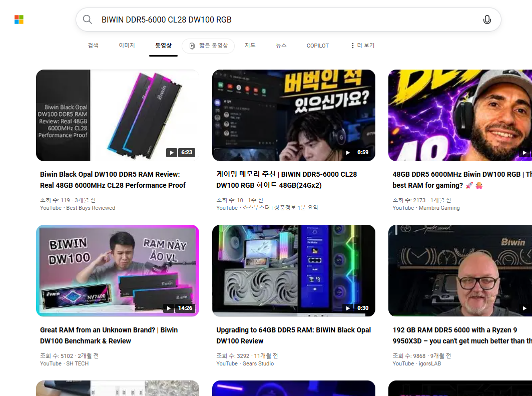This screenshot has width=532, height=396.
Task: Switch to the 이미지 tab
Action: tap(127, 46)
